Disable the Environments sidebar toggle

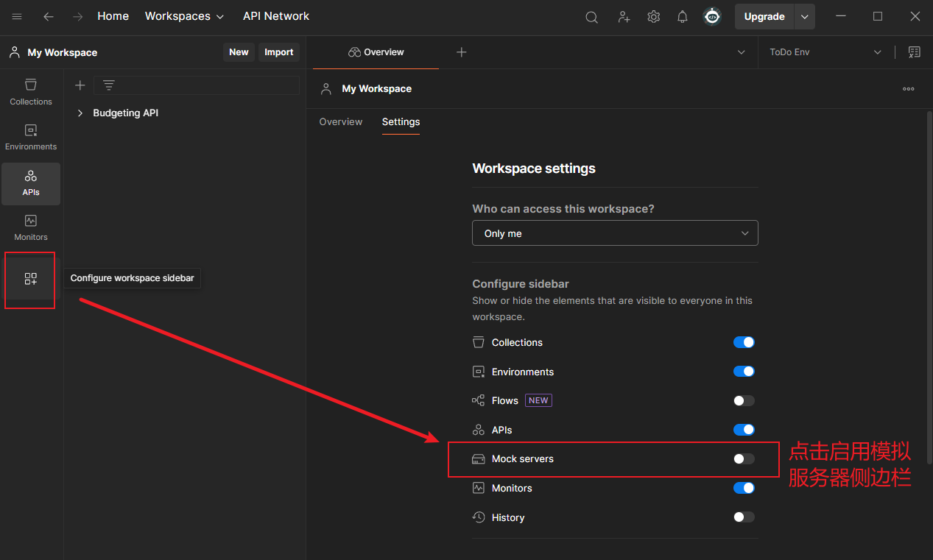[x=744, y=372]
